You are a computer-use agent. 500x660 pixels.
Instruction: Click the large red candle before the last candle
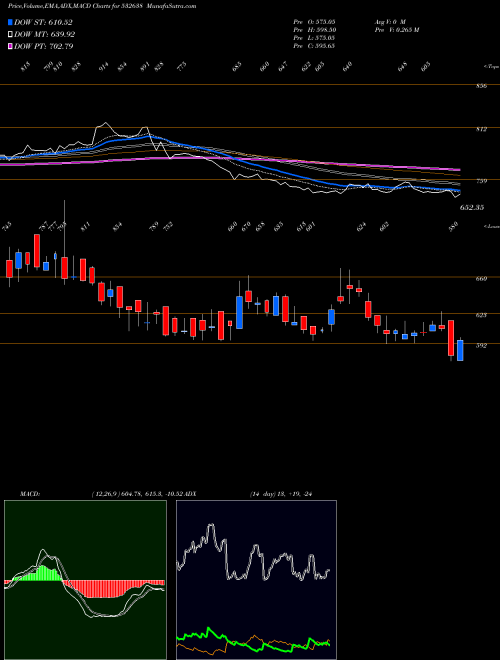(x=451, y=338)
